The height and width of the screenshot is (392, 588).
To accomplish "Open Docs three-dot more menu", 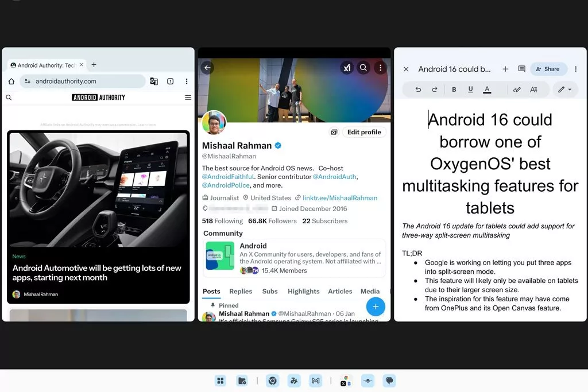I will coord(575,69).
